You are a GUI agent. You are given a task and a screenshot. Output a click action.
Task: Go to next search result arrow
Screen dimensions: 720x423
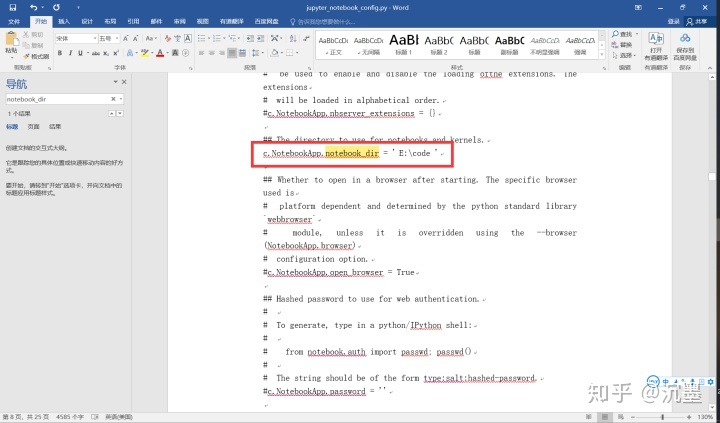(120, 113)
